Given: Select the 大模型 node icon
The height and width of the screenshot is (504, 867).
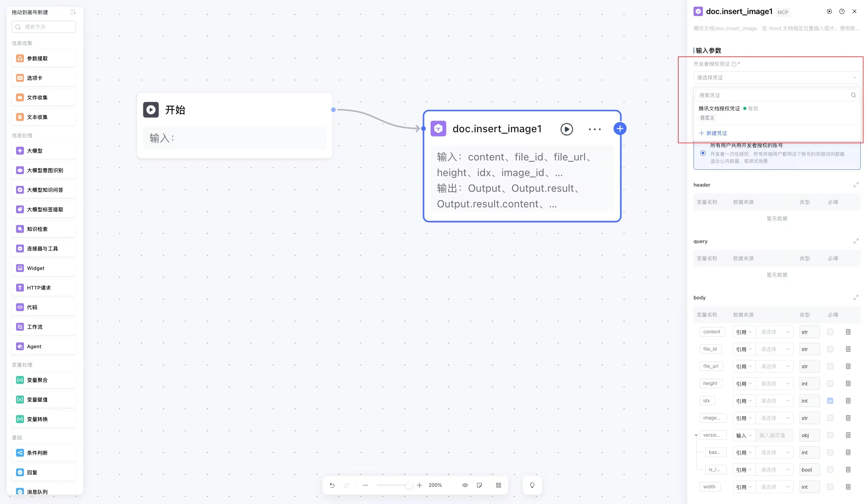Looking at the screenshot, I should (20, 151).
